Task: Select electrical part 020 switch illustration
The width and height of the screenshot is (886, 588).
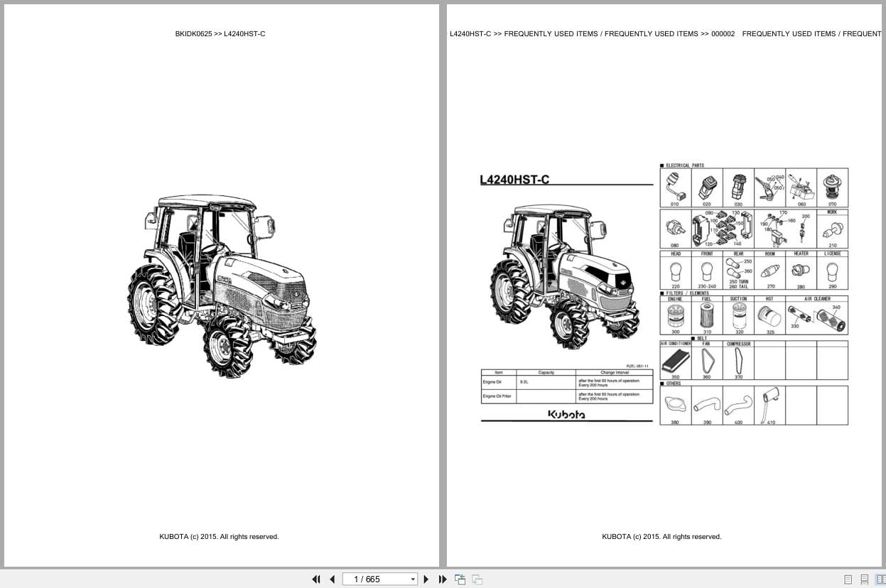Action: coord(707,188)
